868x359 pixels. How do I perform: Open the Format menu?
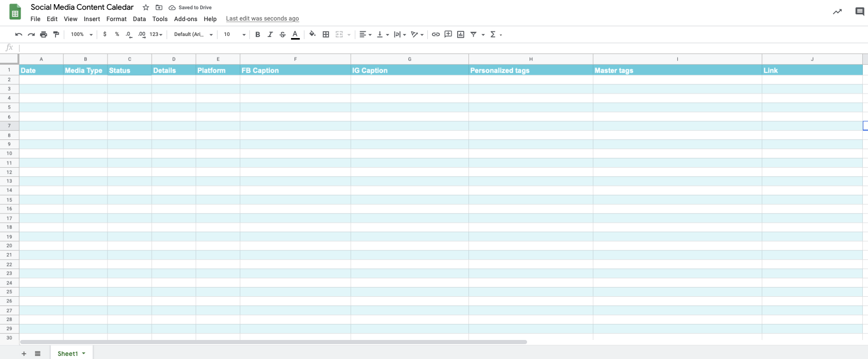(x=116, y=19)
